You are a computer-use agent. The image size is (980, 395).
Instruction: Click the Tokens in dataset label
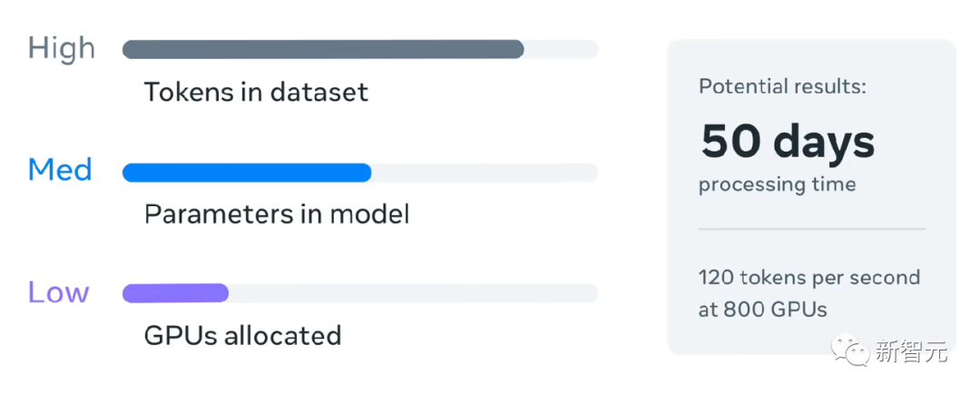tap(256, 93)
